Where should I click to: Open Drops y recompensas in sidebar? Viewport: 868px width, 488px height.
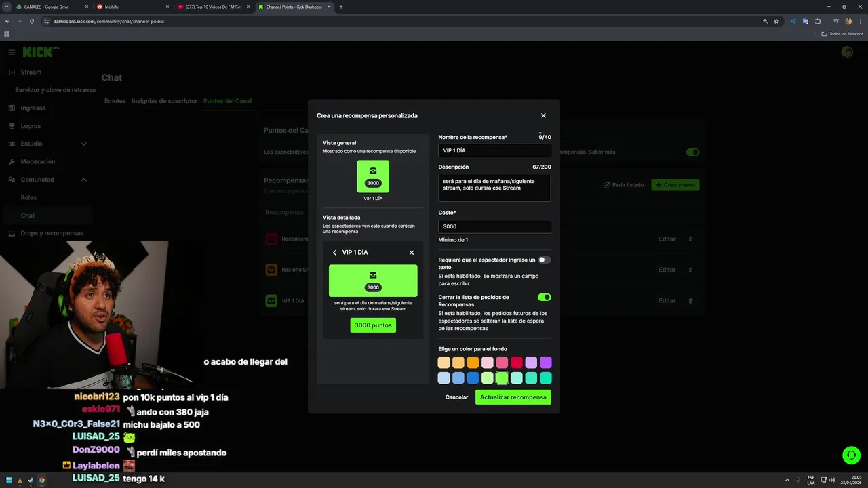(52, 233)
